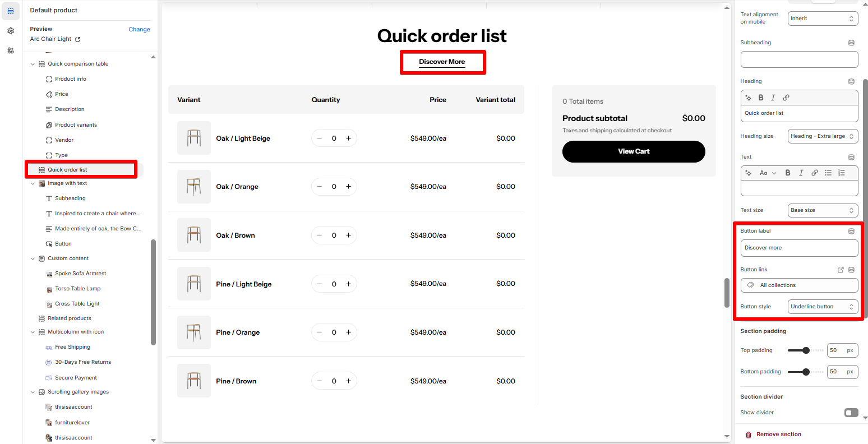This screenshot has width=868, height=444.
Task: Click the Italic icon in Text editor
Action: pos(801,173)
